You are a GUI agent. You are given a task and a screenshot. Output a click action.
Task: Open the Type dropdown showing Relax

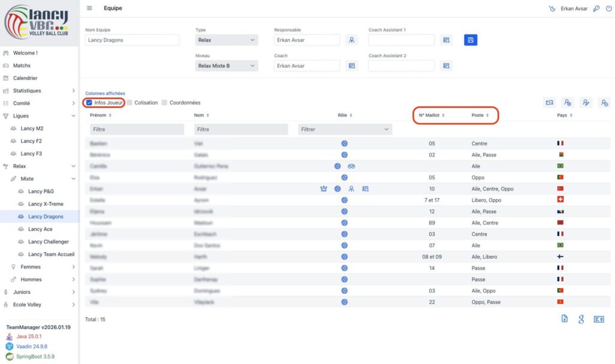pyautogui.click(x=226, y=40)
